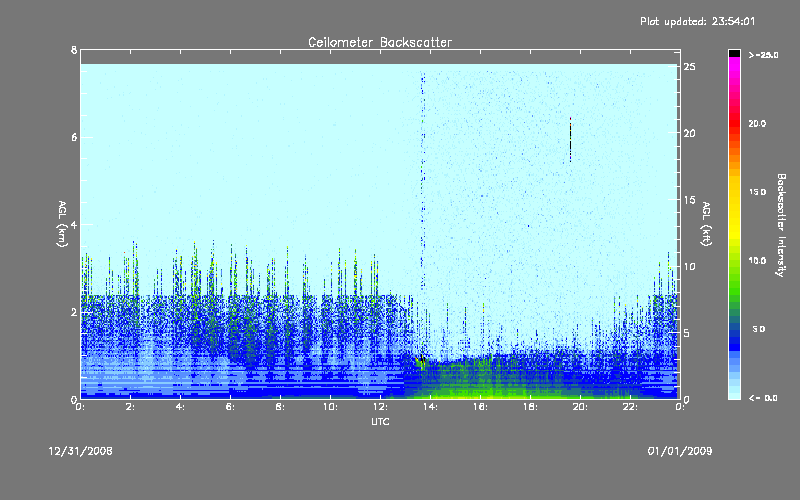
Task: Click the 'Ceilometer Backscatter' plot title
Action: tap(380, 42)
